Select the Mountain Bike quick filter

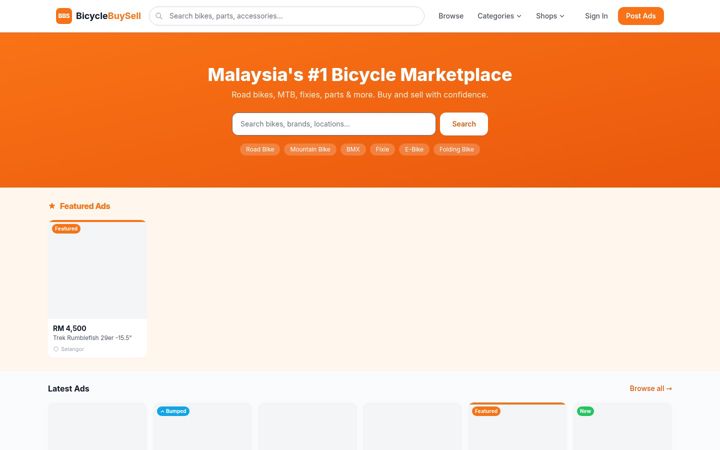pyautogui.click(x=310, y=149)
